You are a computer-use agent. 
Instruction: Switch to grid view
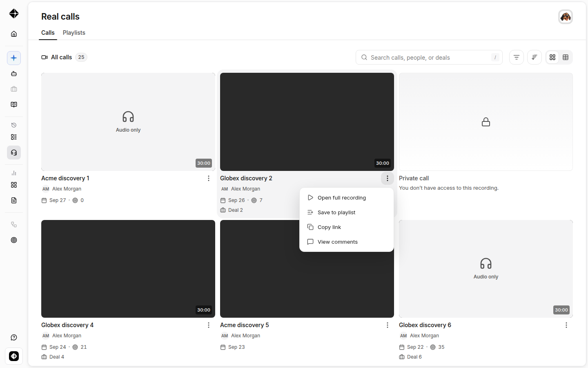pos(552,57)
